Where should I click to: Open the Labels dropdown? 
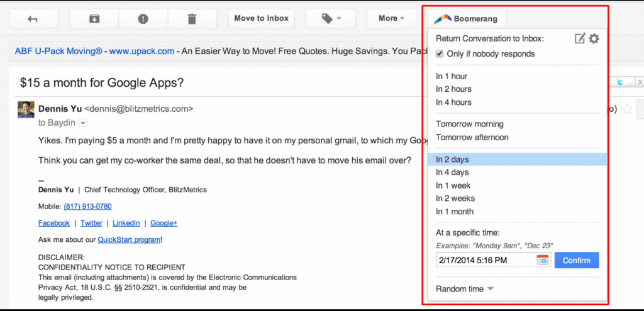coord(331,19)
